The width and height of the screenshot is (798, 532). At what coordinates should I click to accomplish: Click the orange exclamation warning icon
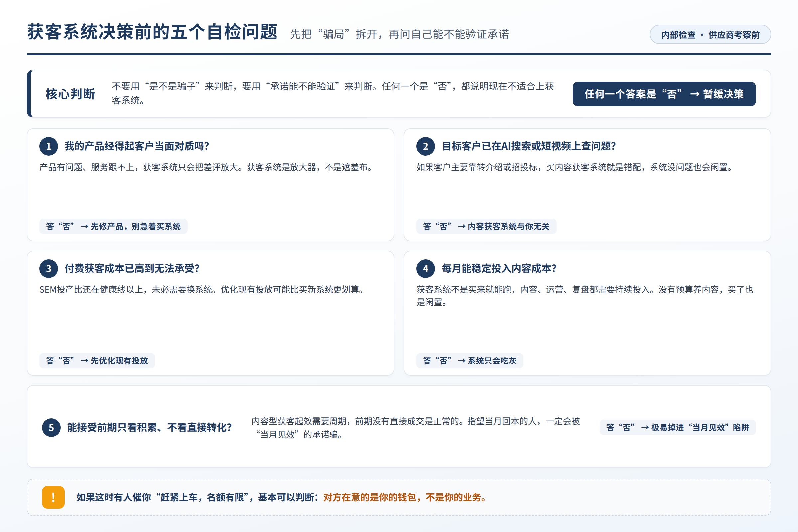pyautogui.click(x=53, y=497)
